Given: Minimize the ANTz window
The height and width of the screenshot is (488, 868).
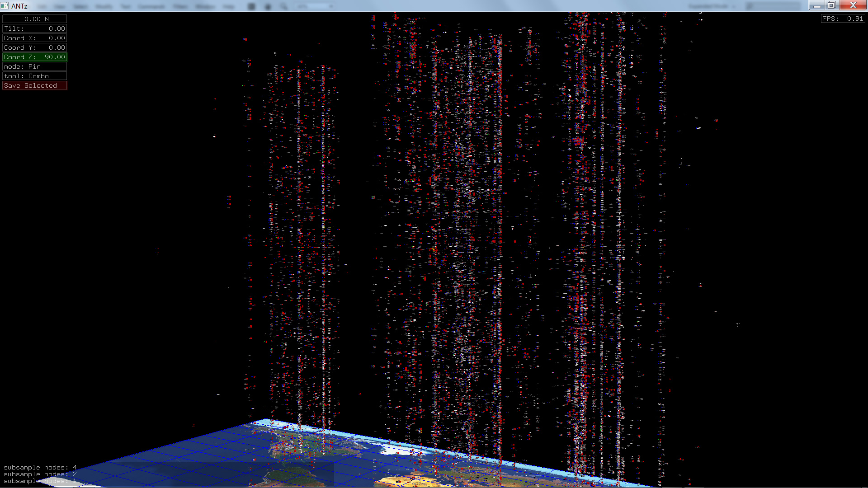Looking at the screenshot, I should (816, 5).
